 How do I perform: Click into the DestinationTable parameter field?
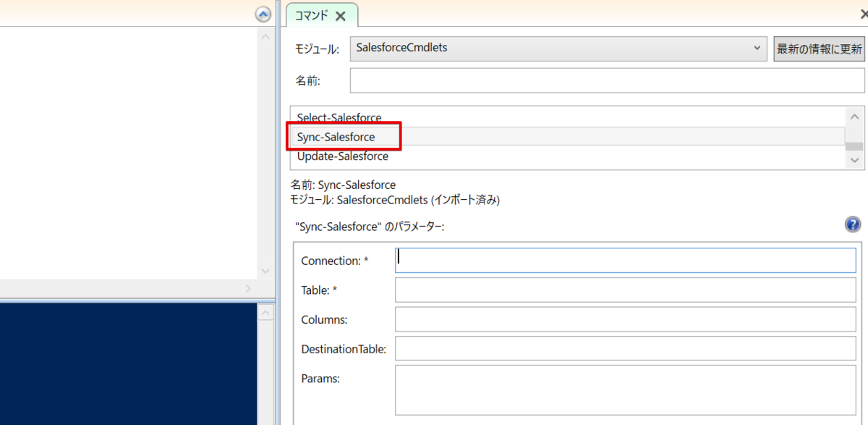point(626,348)
